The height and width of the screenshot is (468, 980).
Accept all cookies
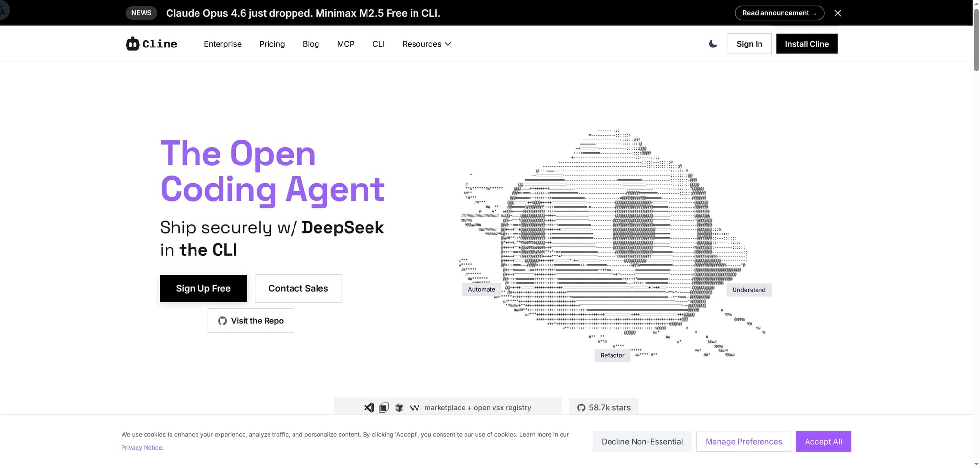click(x=823, y=442)
